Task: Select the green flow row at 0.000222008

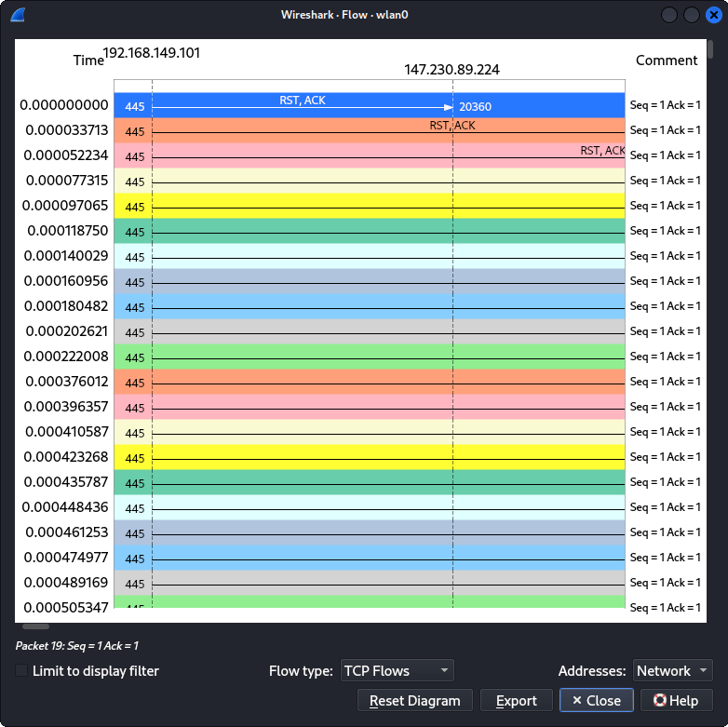Action: (372, 357)
